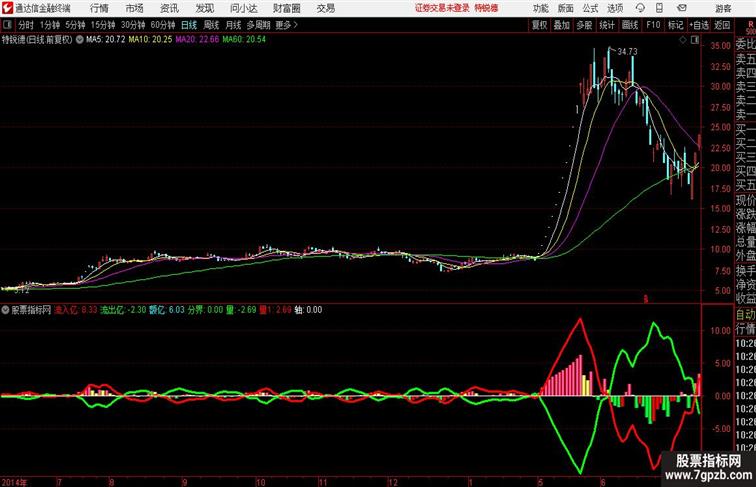The height and width of the screenshot is (487, 756).
Task: Switch to 5分钟 chart period
Action: coord(75,25)
